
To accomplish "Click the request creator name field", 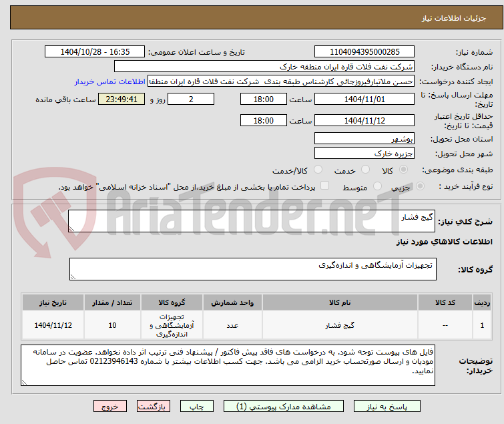I will click(281, 81).
